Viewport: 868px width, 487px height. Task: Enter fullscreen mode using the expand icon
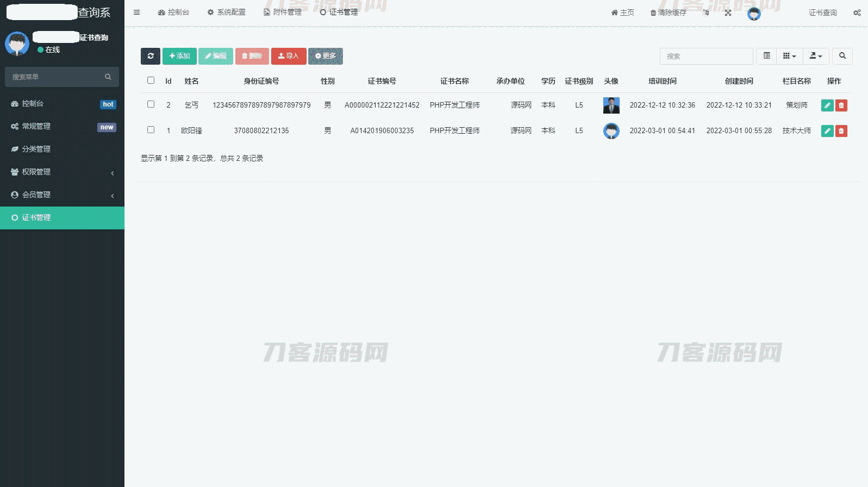pos(728,13)
